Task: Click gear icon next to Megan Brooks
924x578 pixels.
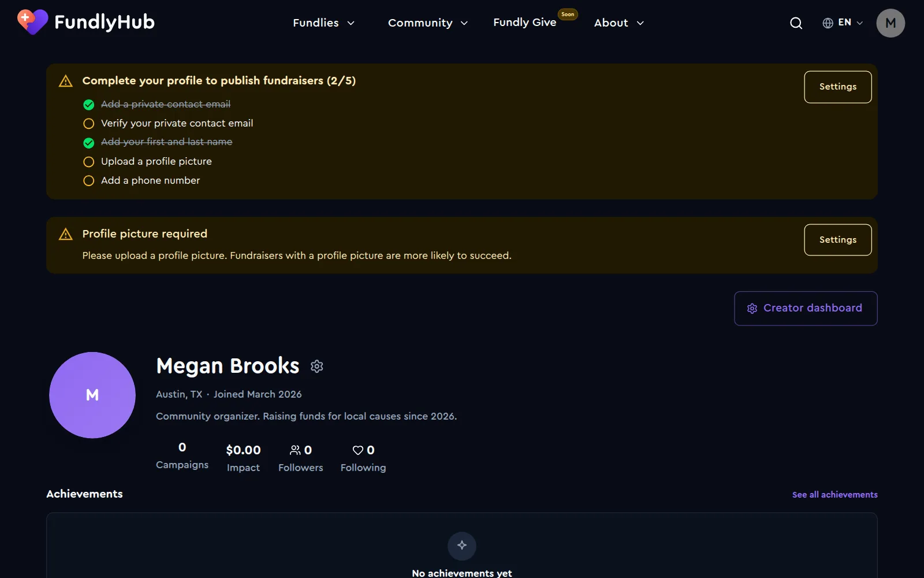Action: tap(316, 366)
